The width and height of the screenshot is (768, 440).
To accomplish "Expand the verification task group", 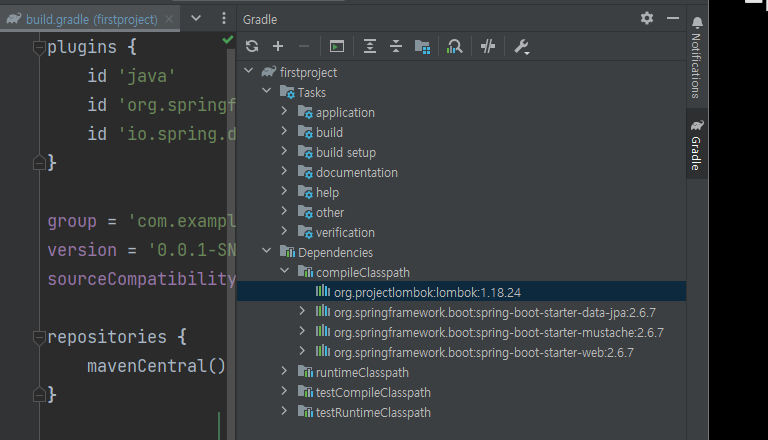I will (284, 231).
